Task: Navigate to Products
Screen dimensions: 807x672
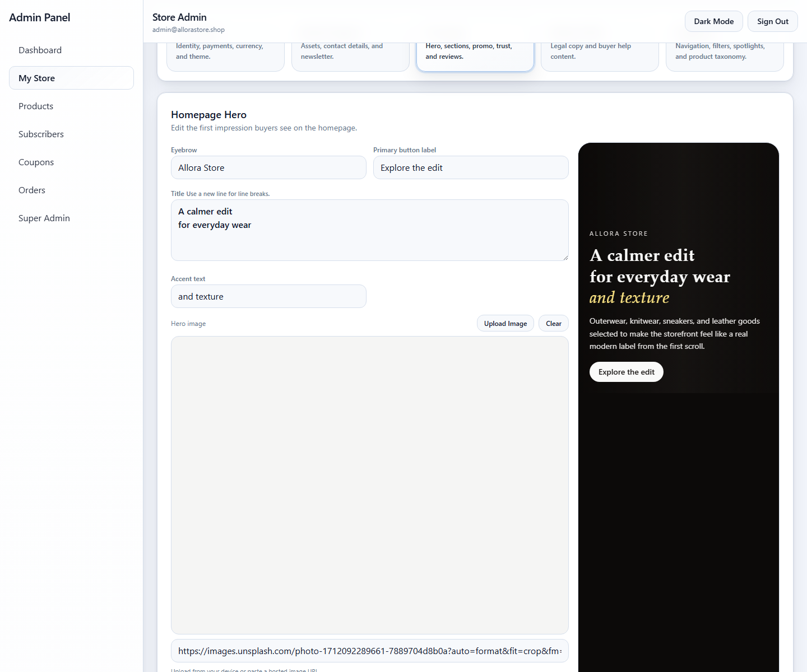Action: (x=35, y=106)
